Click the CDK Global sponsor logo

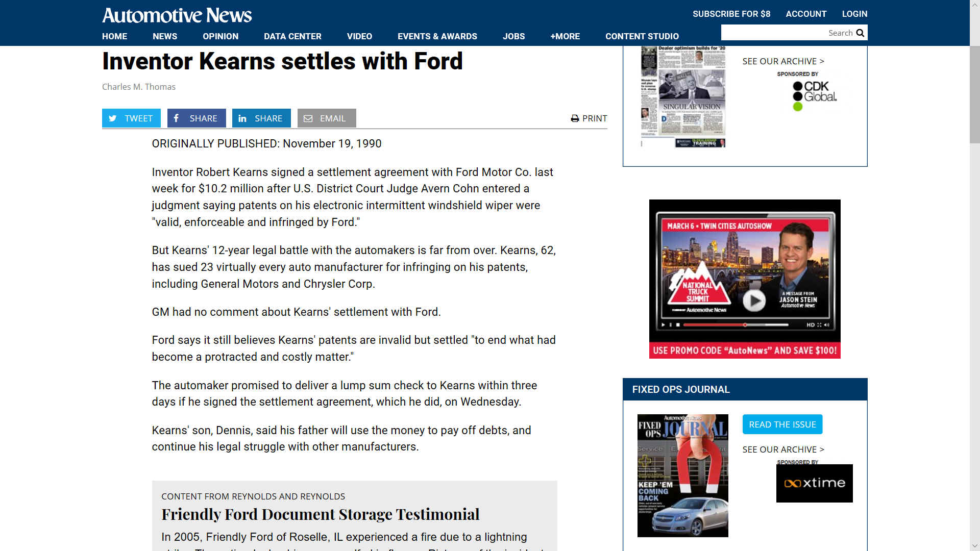click(815, 95)
